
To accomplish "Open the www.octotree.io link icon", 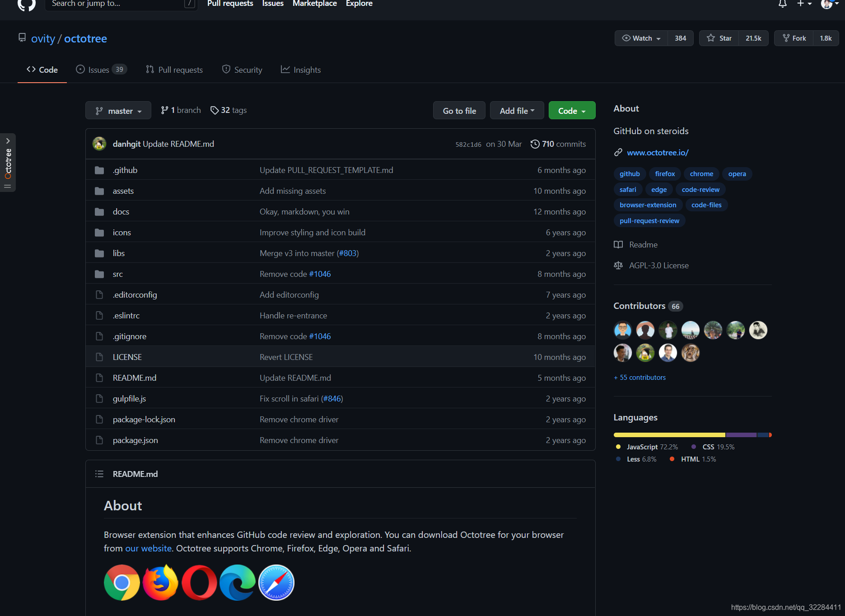I will pyautogui.click(x=618, y=152).
